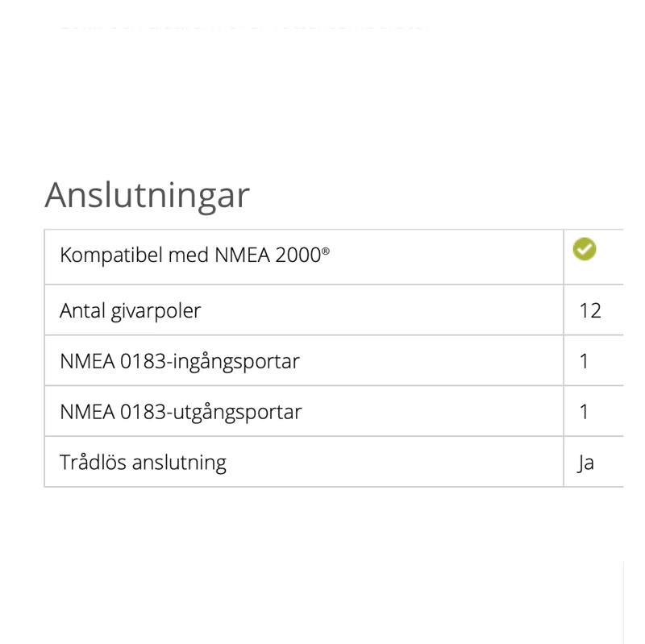645x644 pixels.
Task: Click the faded text line at the top
Action: (242, 24)
